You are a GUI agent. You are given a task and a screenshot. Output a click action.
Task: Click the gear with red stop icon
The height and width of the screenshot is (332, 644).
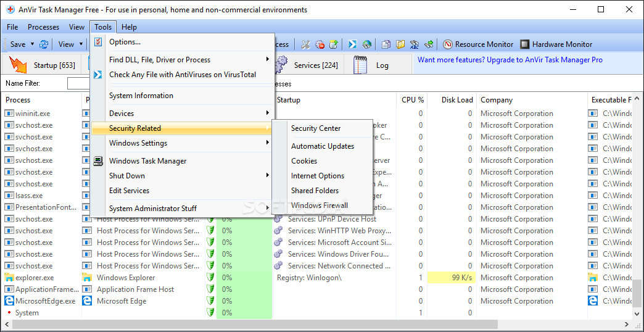pos(320,44)
